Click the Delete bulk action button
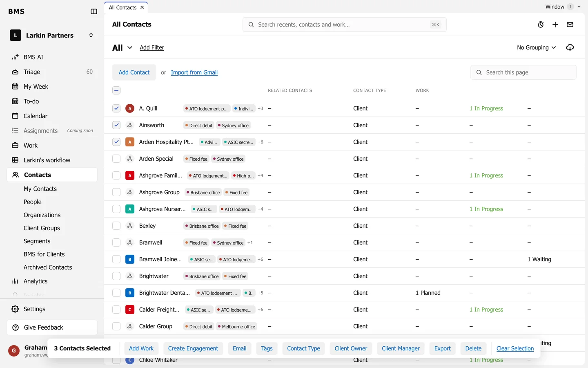This screenshot has height=368, width=588. (x=473, y=348)
